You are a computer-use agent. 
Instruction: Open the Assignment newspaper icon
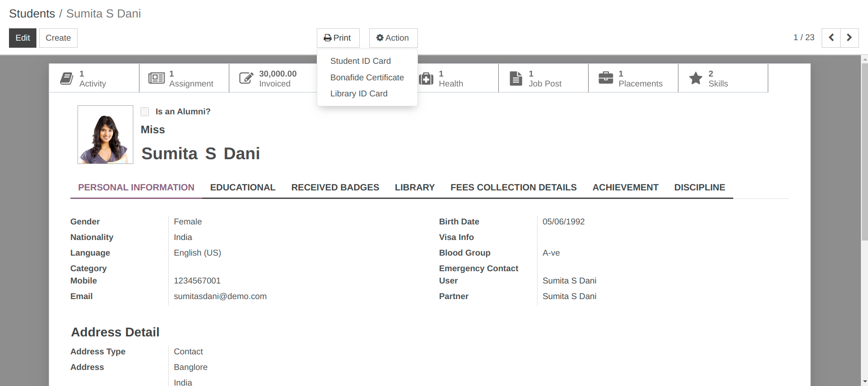pos(156,78)
